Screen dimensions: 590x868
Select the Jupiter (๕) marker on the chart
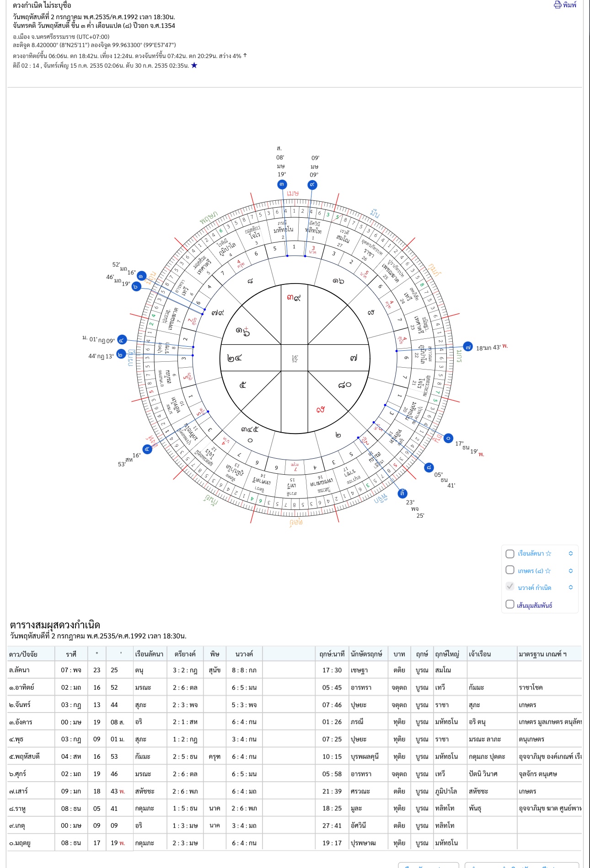coord(147,449)
